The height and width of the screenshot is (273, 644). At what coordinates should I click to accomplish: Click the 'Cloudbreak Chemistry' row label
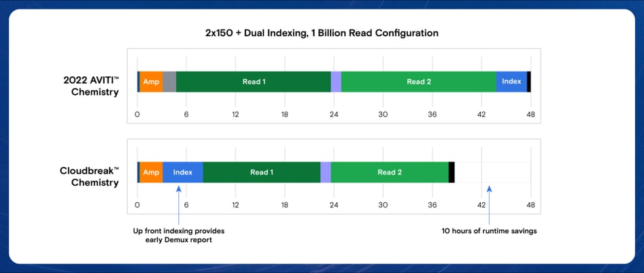click(89, 176)
